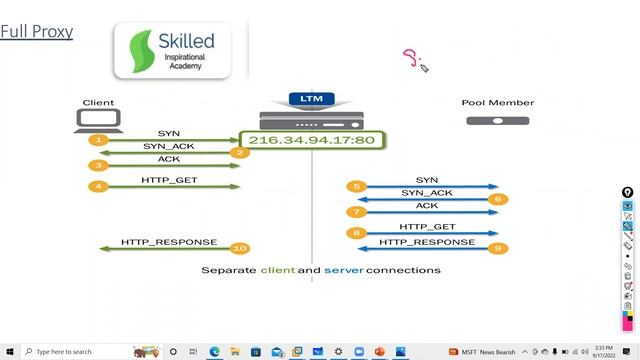The height and width of the screenshot is (360, 640).
Task: Select the mouse pointer tool in annotation toolbar
Action: coord(627,216)
